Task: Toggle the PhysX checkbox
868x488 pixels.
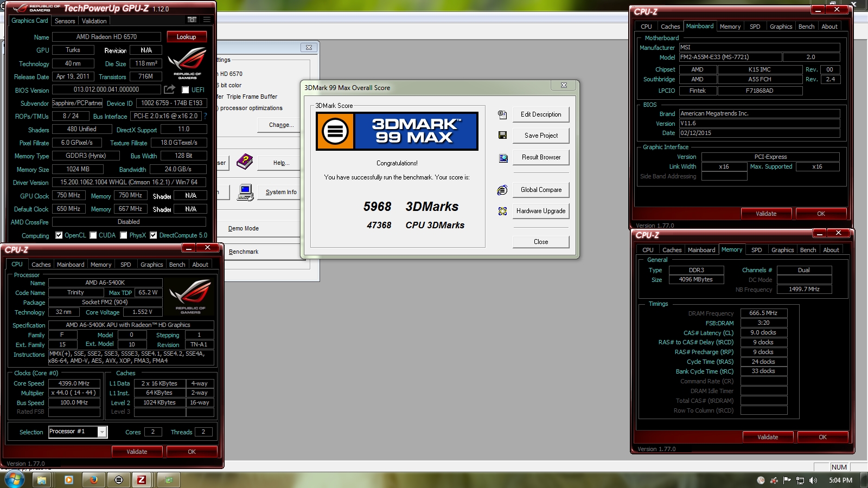Action: point(124,235)
